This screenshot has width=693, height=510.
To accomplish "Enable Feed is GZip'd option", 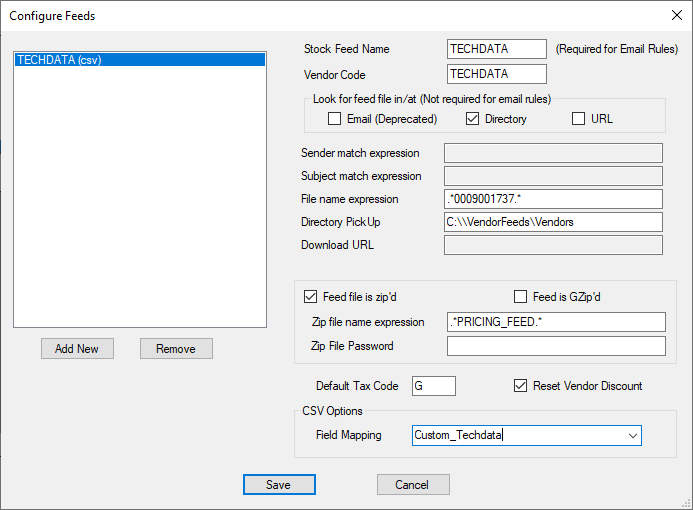I will coord(520,297).
